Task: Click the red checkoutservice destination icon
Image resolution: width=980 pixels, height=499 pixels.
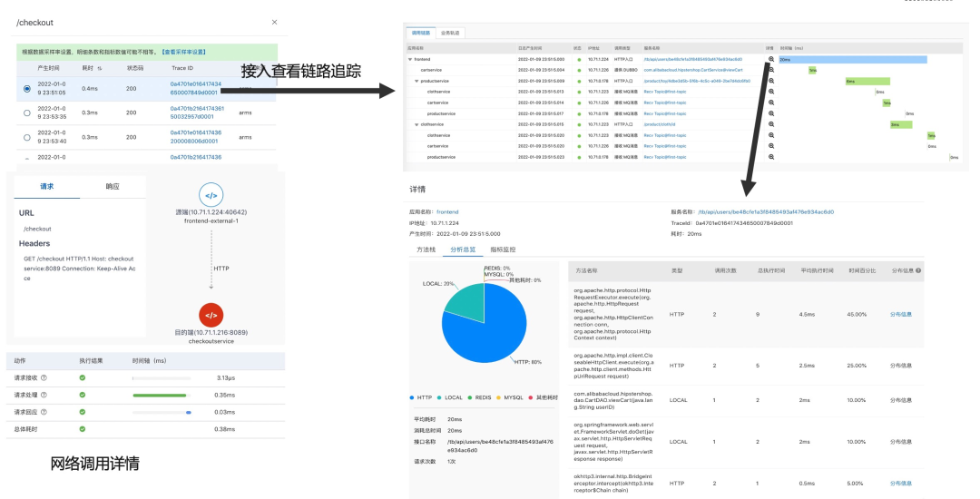Action: (211, 316)
